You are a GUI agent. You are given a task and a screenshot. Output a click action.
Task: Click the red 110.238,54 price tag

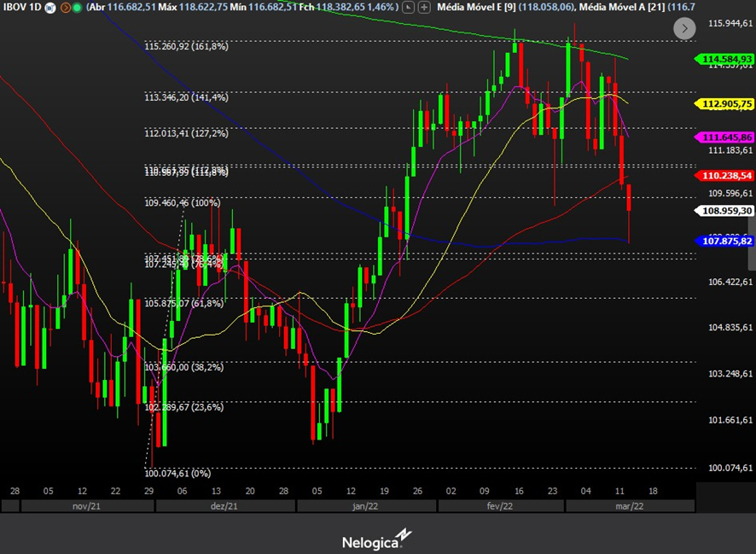(724, 176)
